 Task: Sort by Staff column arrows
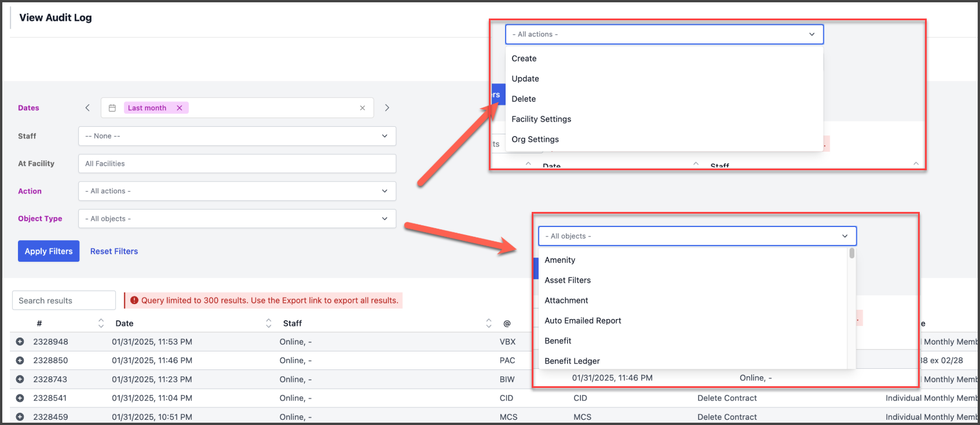[488, 323]
